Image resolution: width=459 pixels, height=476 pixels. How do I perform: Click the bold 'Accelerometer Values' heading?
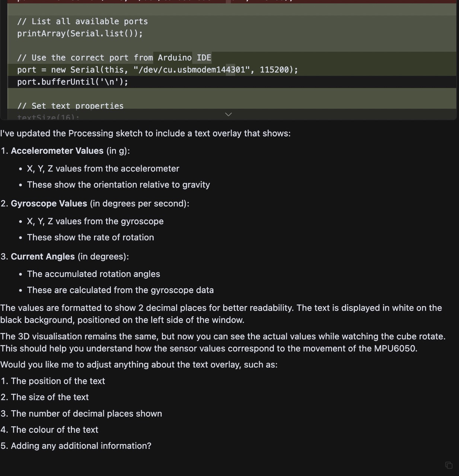pos(57,151)
